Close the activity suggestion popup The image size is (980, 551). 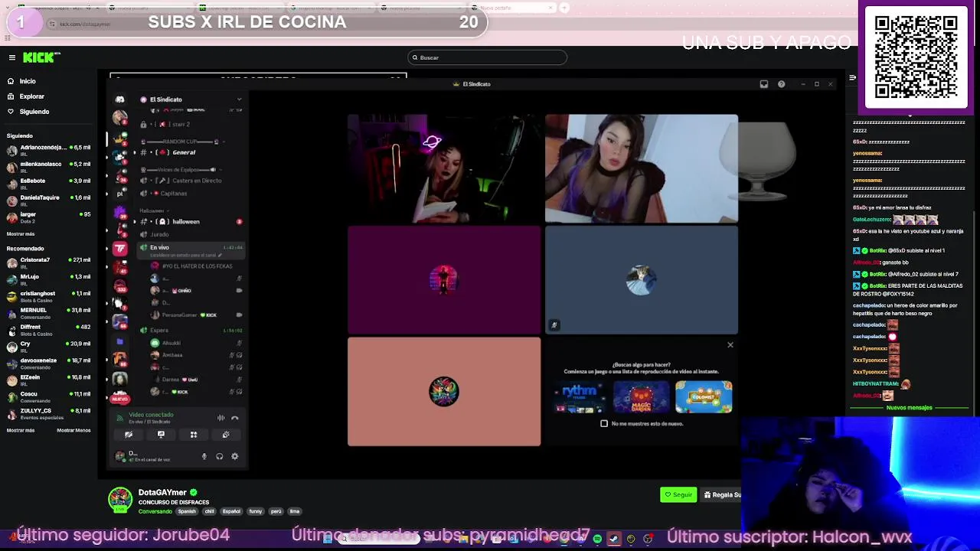tap(730, 345)
